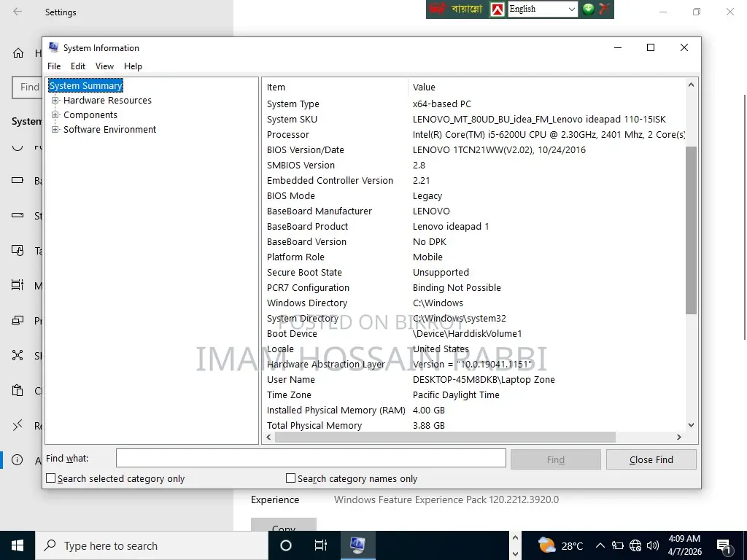
Task: Click the System Information title bar icon
Action: [x=53, y=47]
